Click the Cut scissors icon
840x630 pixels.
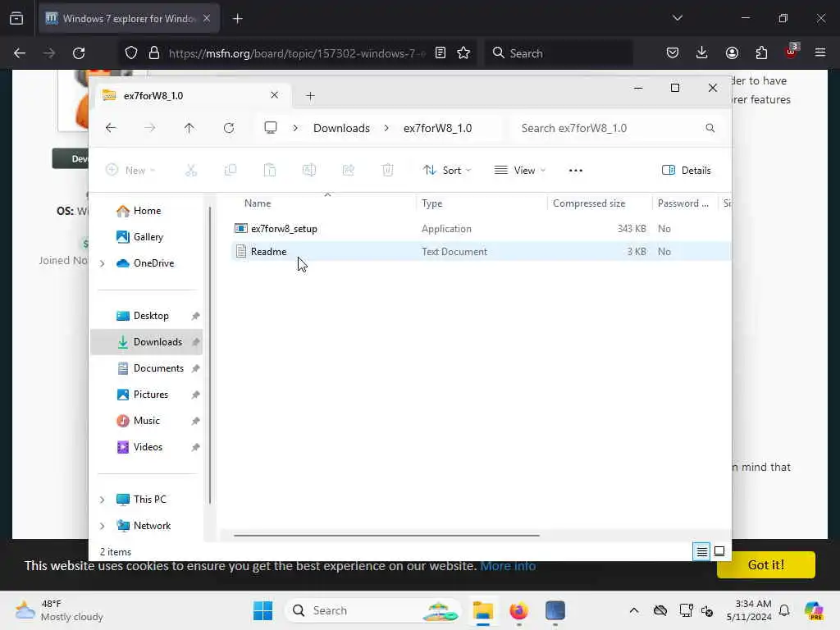point(191,171)
